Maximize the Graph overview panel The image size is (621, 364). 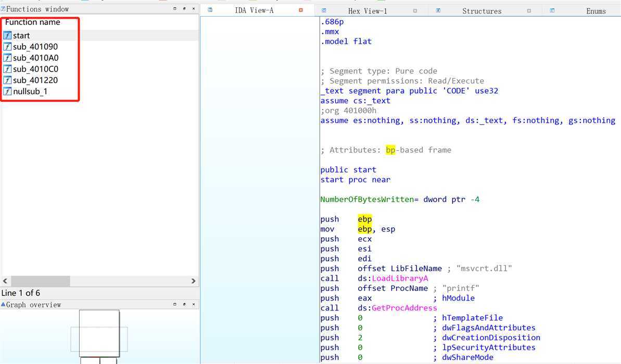(175, 304)
